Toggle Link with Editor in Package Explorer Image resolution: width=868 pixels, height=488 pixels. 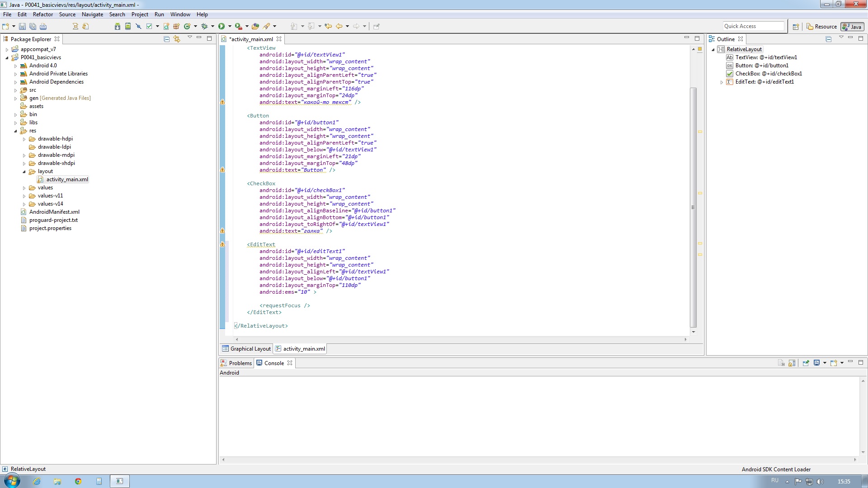tap(177, 39)
